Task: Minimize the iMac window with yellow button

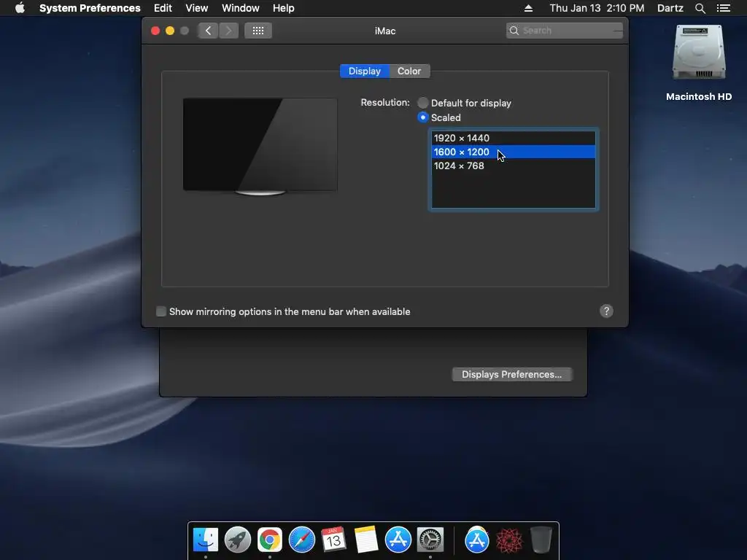Action: (169, 31)
